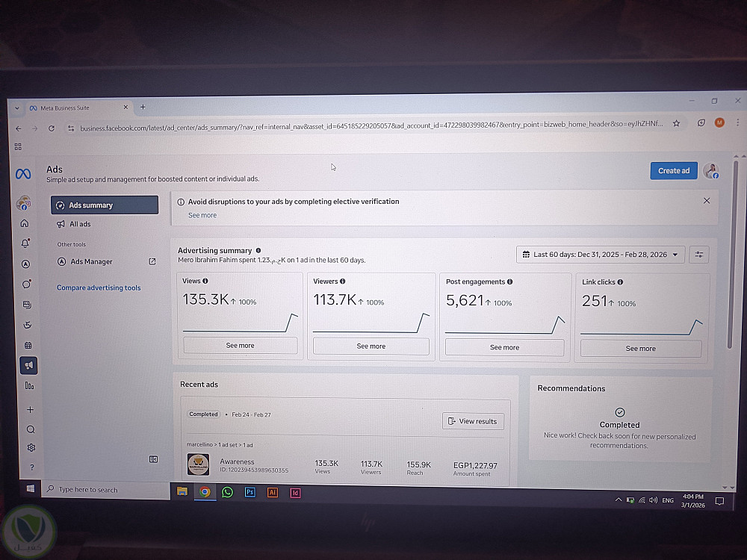Reload the page in Chrome
Image resolution: width=747 pixels, height=560 pixels.
click(x=52, y=128)
